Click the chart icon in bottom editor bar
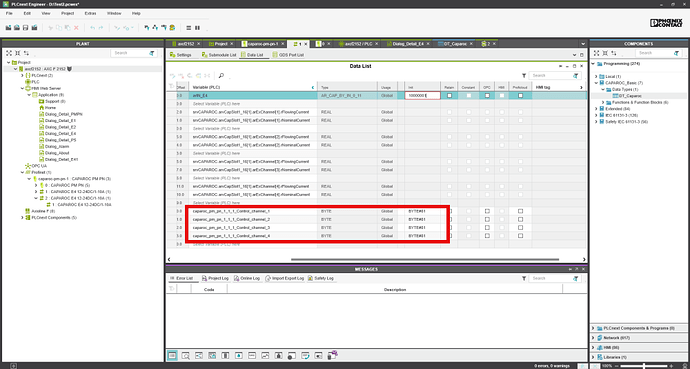690x369 pixels. pyautogui.click(x=265, y=355)
